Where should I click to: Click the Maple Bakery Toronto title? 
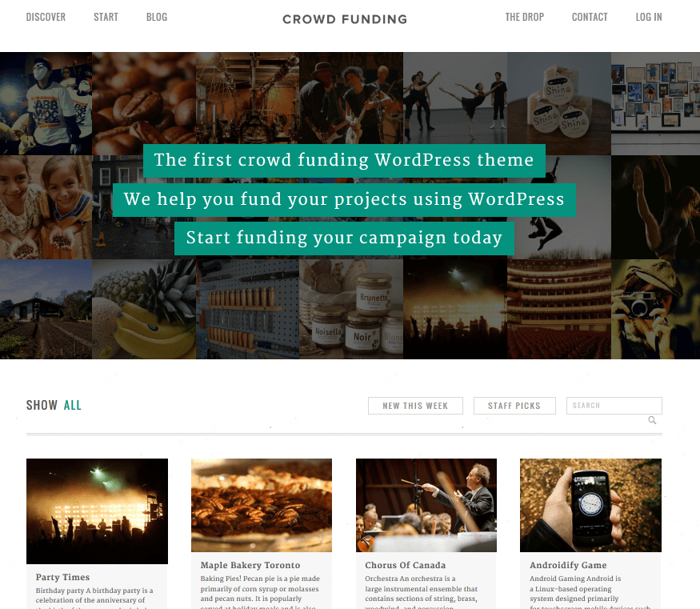[250, 565]
